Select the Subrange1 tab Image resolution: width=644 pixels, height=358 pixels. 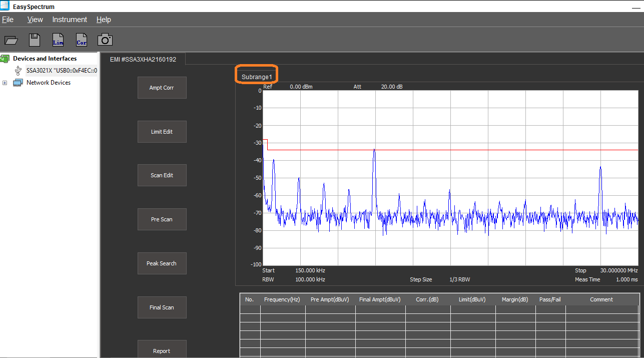pyautogui.click(x=256, y=77)
